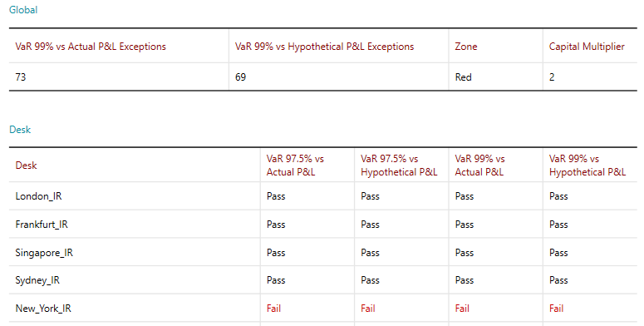Image resolution: width=644 pixels, height=326 pixels.
Task: Click the Desk column header in desk table
Action: [27, 165]
